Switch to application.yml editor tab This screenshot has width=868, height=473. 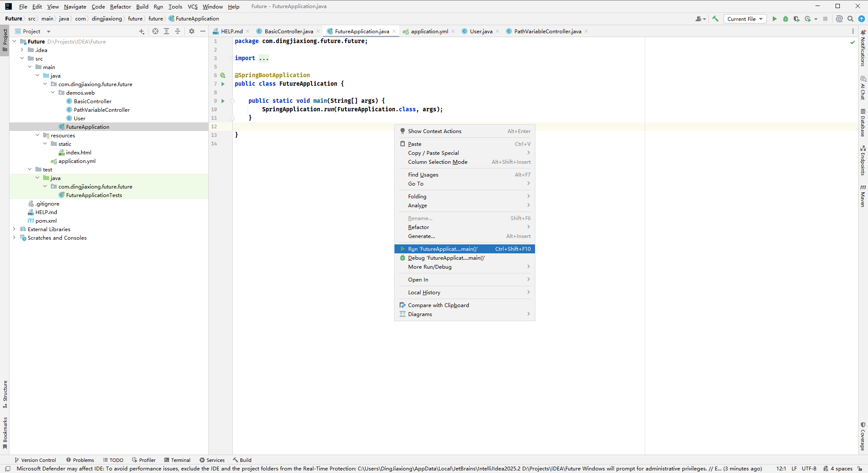[430, 31]
